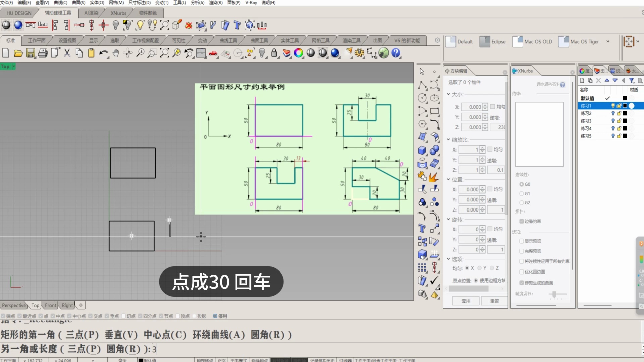
Task: Toggle the 切点 object snap checkbox
Action: (x=123, y=316)
